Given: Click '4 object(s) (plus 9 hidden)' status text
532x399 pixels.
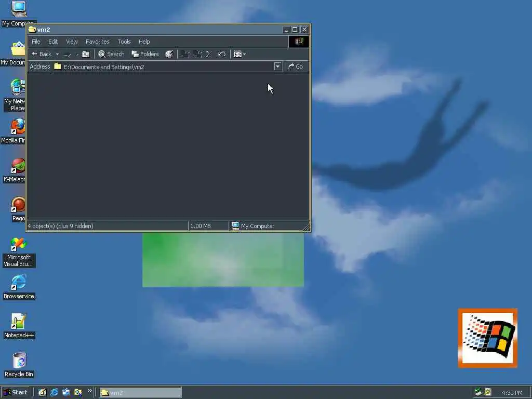Looking at the screenshot, I should [60, 226].
